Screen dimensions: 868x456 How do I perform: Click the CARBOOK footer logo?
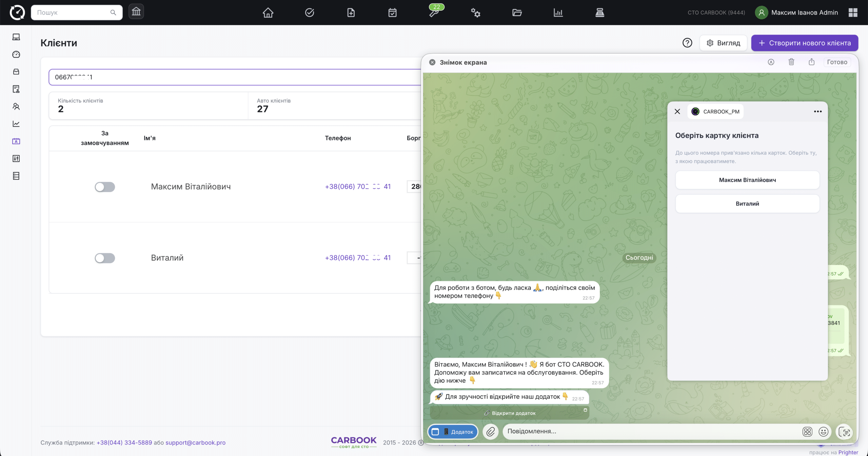click(354, 442)
